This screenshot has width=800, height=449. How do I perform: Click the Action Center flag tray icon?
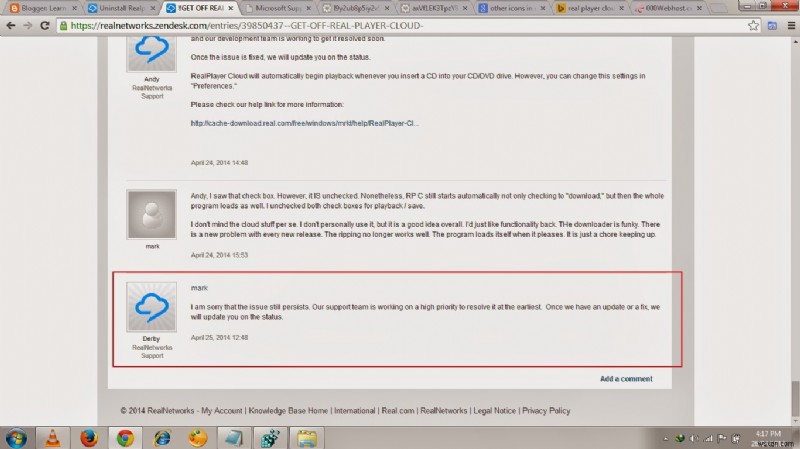[x=721, y=438]
